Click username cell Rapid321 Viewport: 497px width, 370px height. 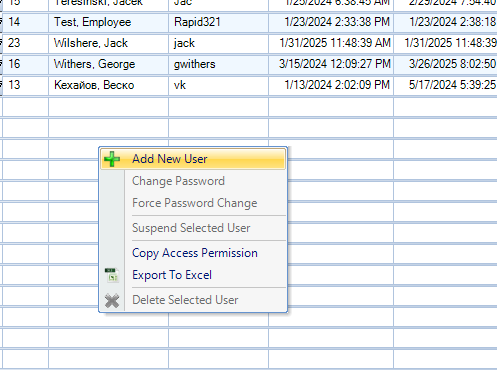pos(218,22)
